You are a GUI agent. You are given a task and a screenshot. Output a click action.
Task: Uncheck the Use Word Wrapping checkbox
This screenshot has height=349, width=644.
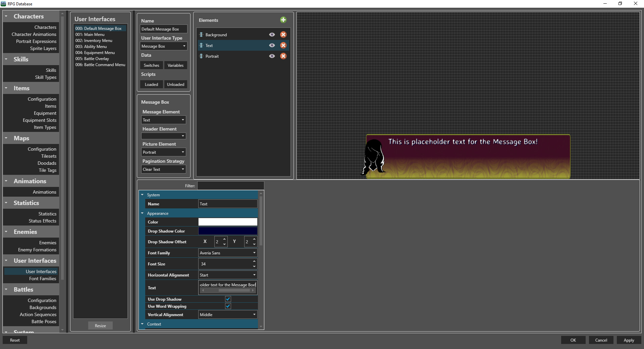(x=228, y=306)
